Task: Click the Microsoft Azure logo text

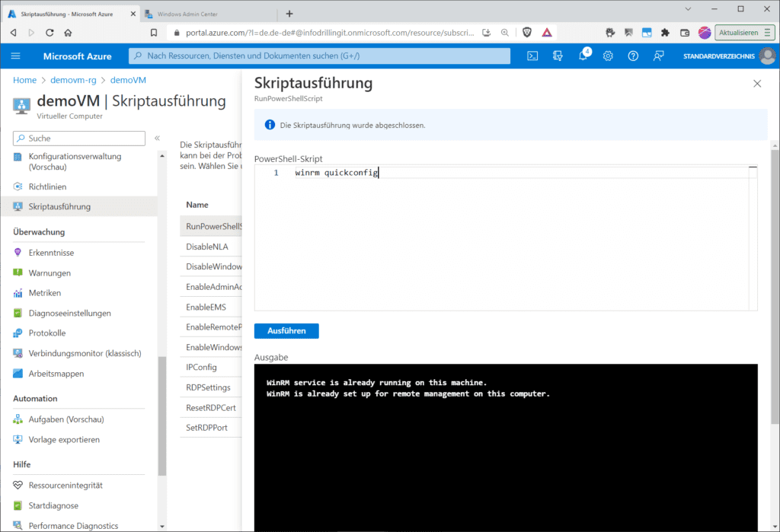Action: tap(77, 56)
